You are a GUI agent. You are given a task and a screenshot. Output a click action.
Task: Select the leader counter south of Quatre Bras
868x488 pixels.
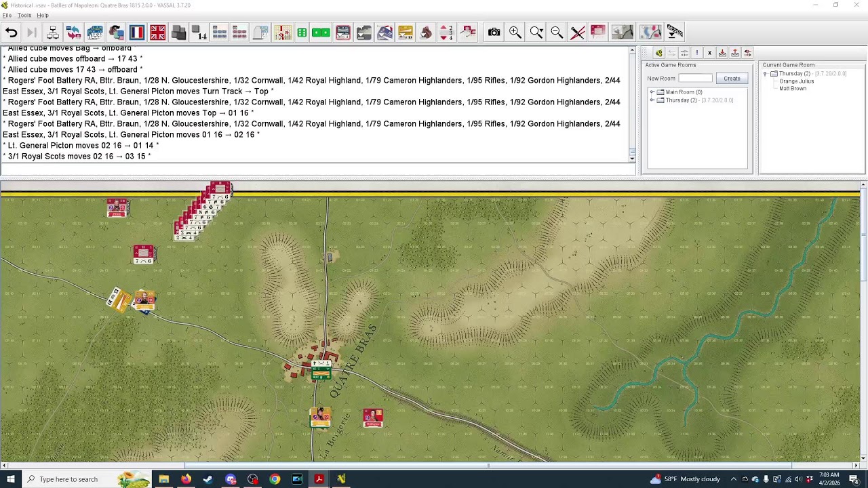point(320,418)
